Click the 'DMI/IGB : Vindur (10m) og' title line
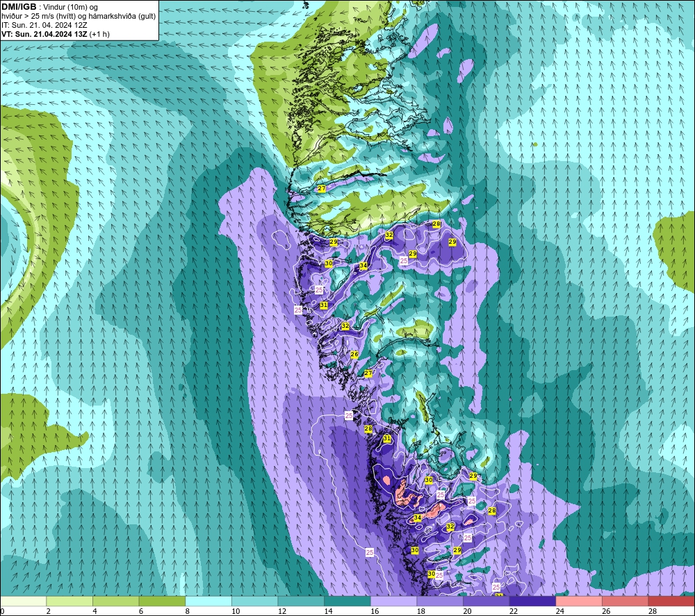695x616 pixels. pyautogui.click(x=49, y=7)
